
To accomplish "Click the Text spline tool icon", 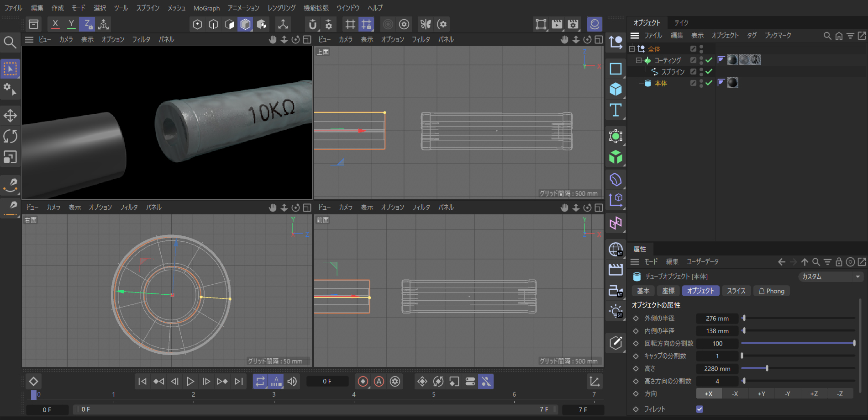I will pos(615,110).
